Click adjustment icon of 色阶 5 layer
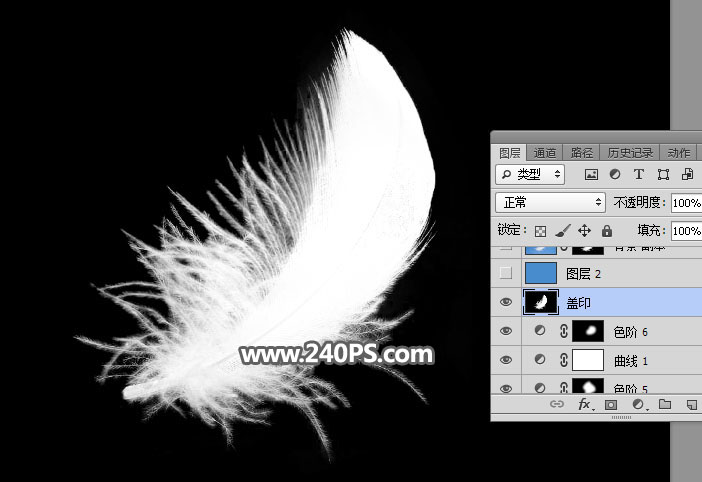The height and width of the screenshot is (482, 702). point(540,388)
